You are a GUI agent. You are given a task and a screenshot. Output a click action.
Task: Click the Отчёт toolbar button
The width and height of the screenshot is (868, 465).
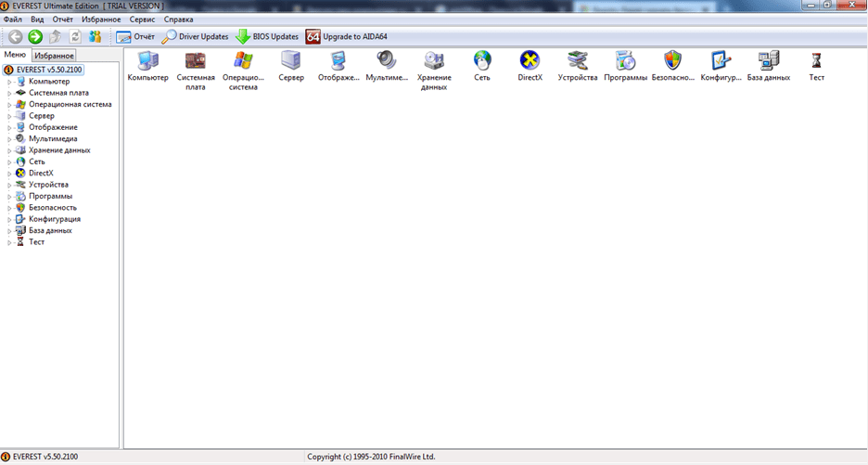pyautogui.click(x=135, y=36)
